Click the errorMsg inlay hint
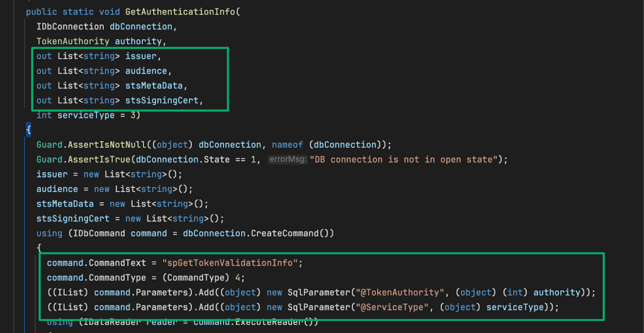644x333 pixels. [x=287, y=160]
